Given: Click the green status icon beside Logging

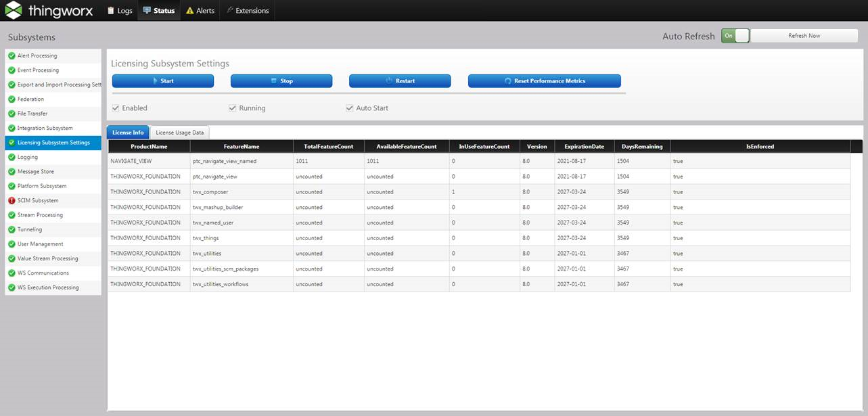Looking at the screenshot, I should point(12,157).
